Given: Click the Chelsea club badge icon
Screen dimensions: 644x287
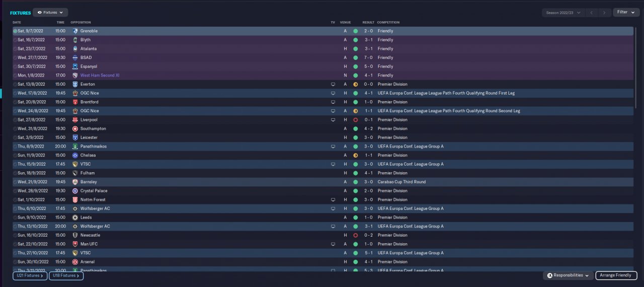Looking at the screenshot, I should coord(75,155).
